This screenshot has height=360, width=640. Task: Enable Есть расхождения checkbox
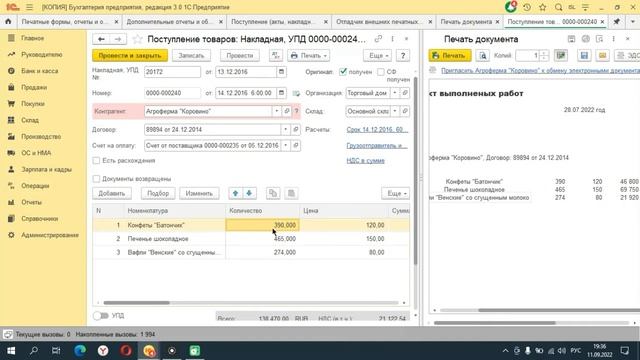click(96, 161)
